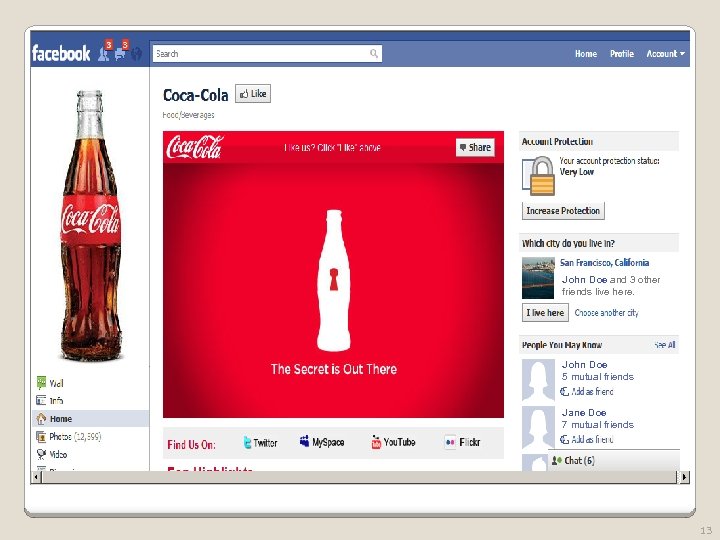Open the globe notifications icon
720x540 pixels.
(x=136, y=54)
